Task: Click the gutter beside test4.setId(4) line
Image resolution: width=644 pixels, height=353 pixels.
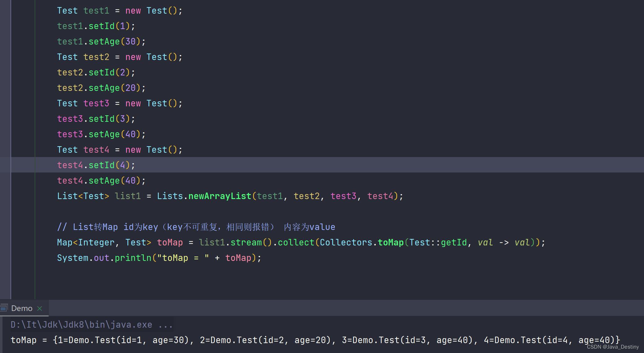Action: tap(6, 165)
